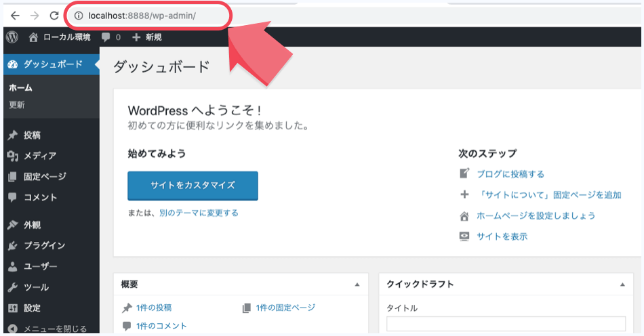
Task: Focus the タイトル field in クイックドラフト
Action: tap(506, 324)
